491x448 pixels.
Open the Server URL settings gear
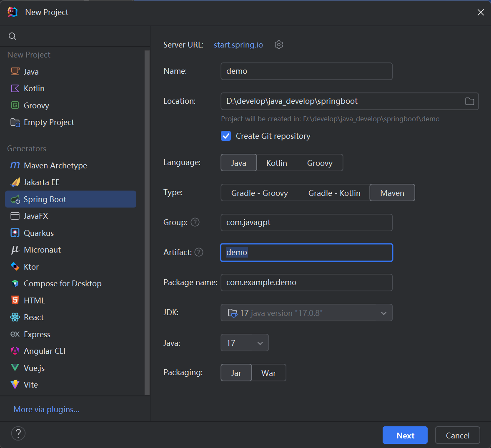click(x=278, y=45)
